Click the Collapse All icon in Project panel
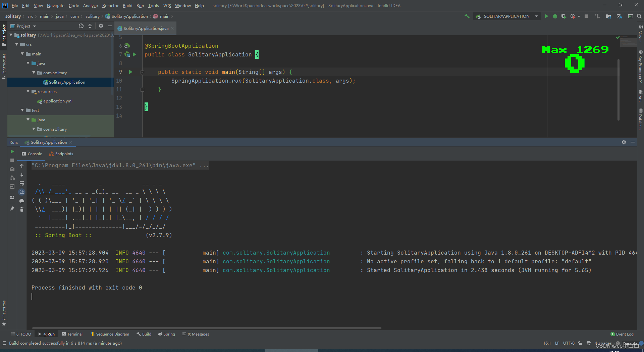This screenshot has height=352, width=644. 90,26
